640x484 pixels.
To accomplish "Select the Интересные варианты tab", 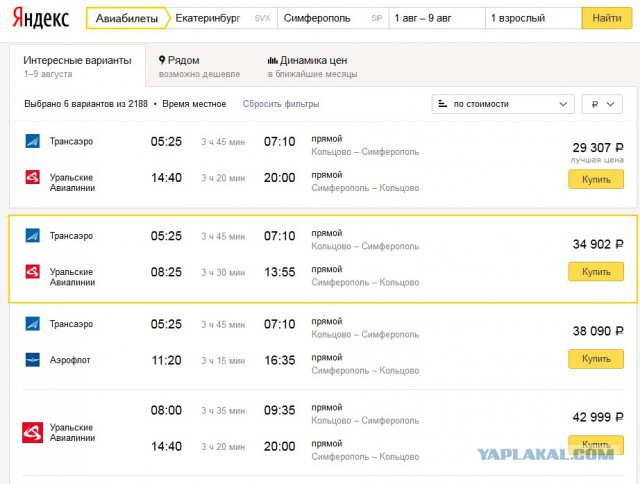I will coord(77,66).
